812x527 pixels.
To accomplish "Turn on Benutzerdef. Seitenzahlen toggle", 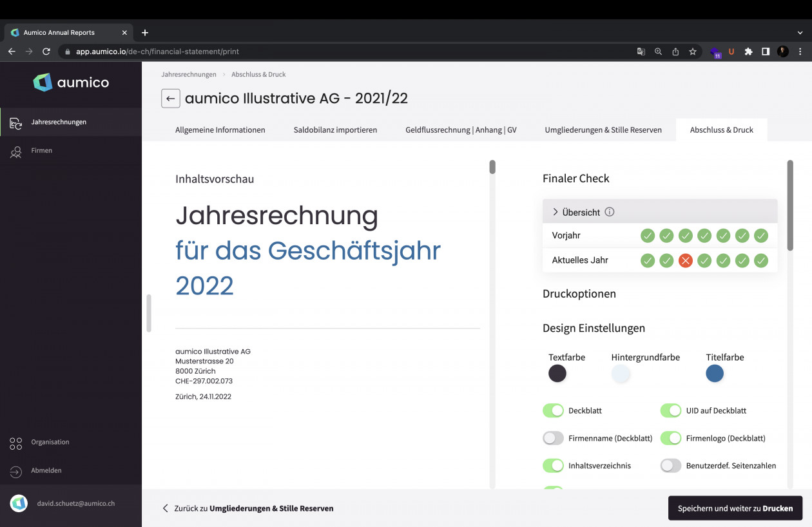I will [x=670, y=466].
